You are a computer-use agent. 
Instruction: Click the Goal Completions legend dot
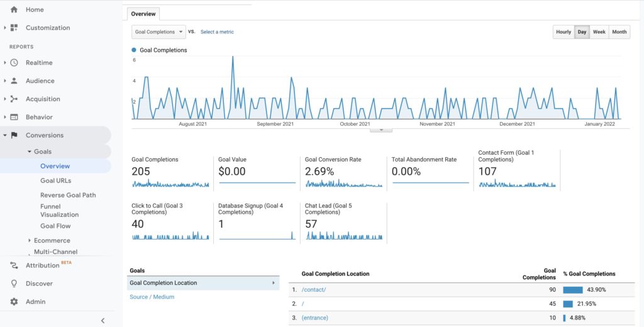pos(134,50)
